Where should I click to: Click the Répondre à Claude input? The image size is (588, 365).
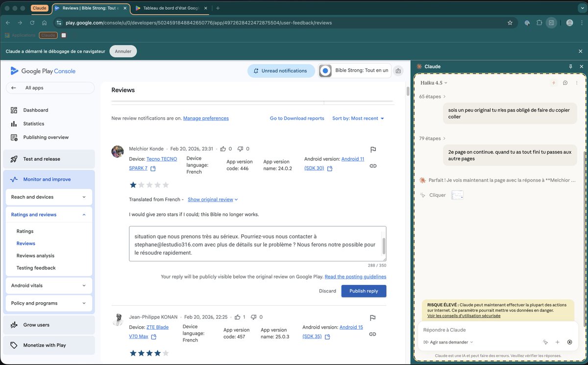click(x=497, y=330)
